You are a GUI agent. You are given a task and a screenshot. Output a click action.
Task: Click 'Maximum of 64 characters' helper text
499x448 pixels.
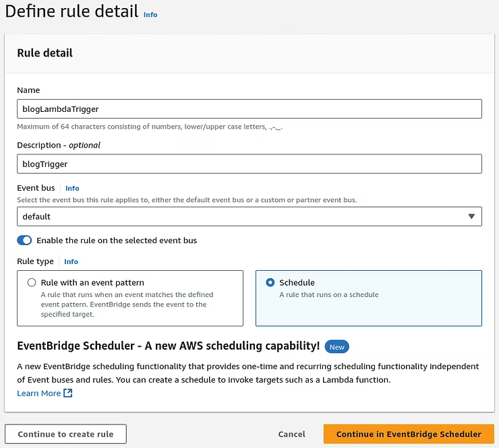tap(150, 127)
